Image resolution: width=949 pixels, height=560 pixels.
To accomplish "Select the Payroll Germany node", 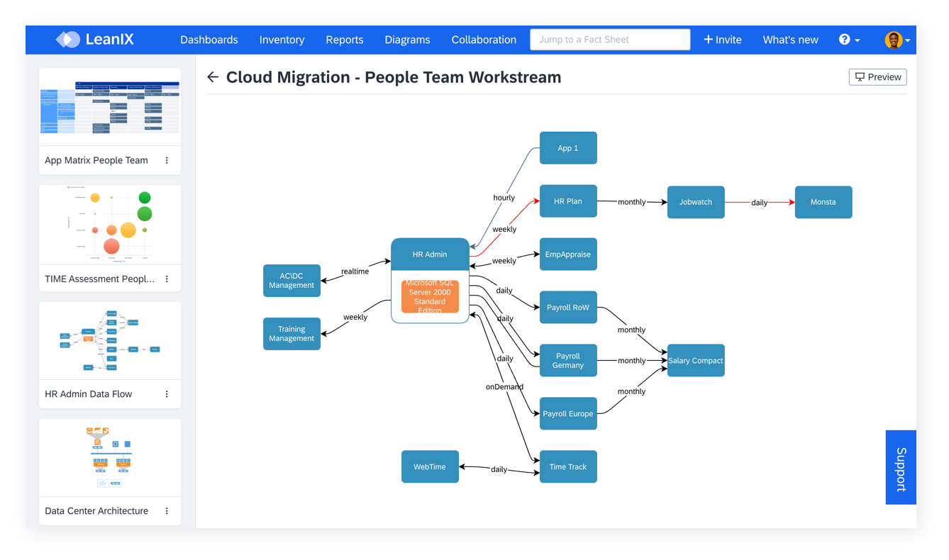I will click(x=568, y=361).
